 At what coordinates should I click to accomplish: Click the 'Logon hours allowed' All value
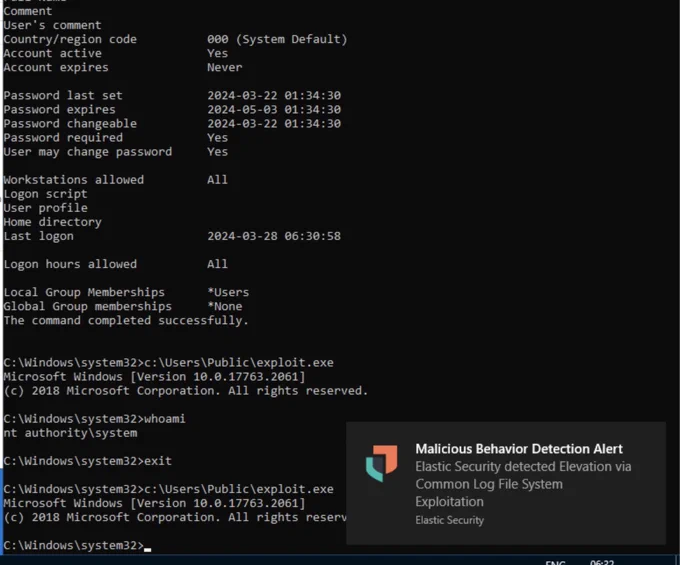tap(217, 264)
